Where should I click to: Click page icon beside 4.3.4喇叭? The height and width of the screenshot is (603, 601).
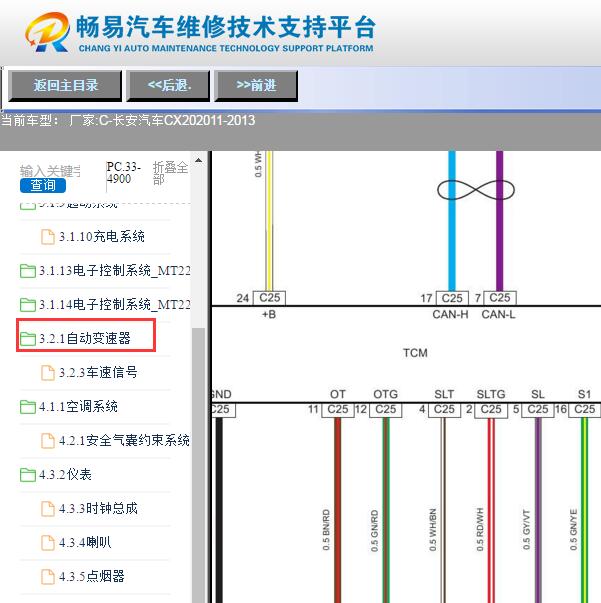48,543
